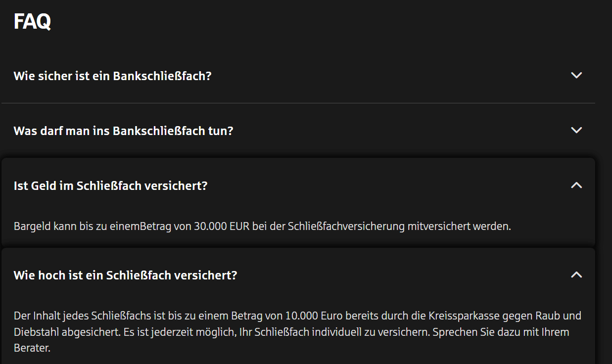Collapse 'Wie hoch ist ein Schließfach versichert?' arrow
Image resolution: width=612 pixels, height=364 pixels.
point(576,275)
